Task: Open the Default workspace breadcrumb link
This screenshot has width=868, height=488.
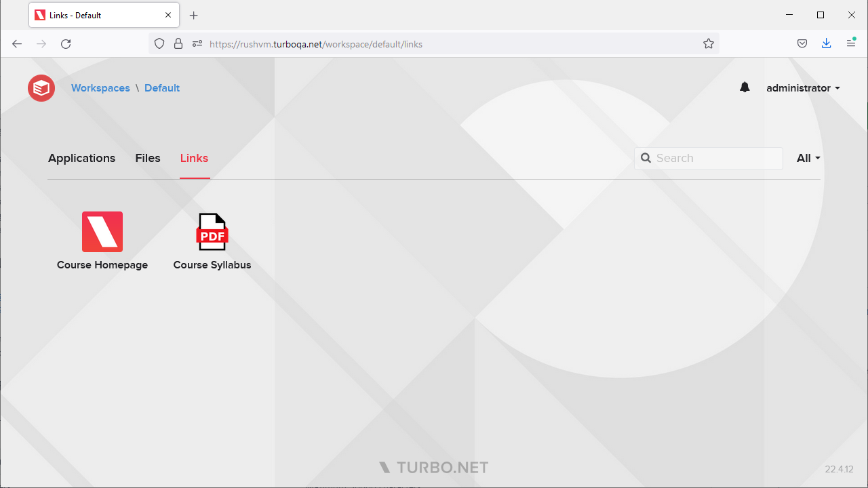Action: (162, 88)
